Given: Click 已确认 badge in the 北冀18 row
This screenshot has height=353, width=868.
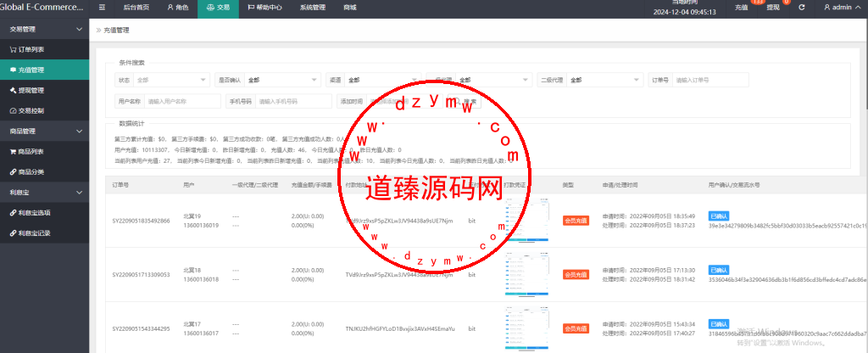Looking at the screenshot, I should click(719, 270).
